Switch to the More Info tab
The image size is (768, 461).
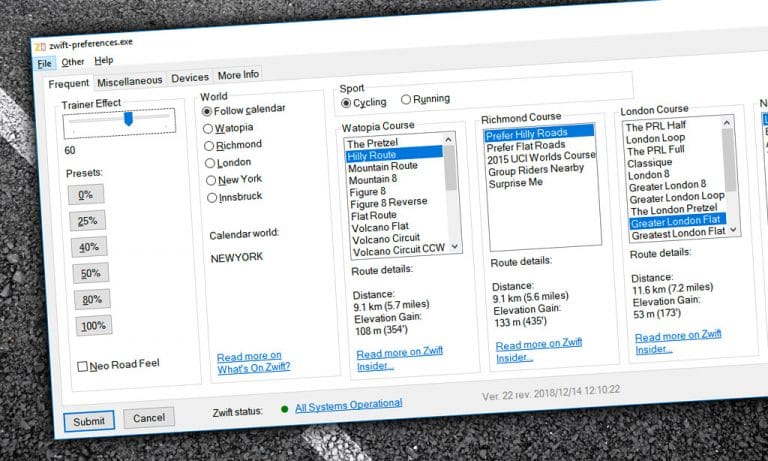point(239,74)
